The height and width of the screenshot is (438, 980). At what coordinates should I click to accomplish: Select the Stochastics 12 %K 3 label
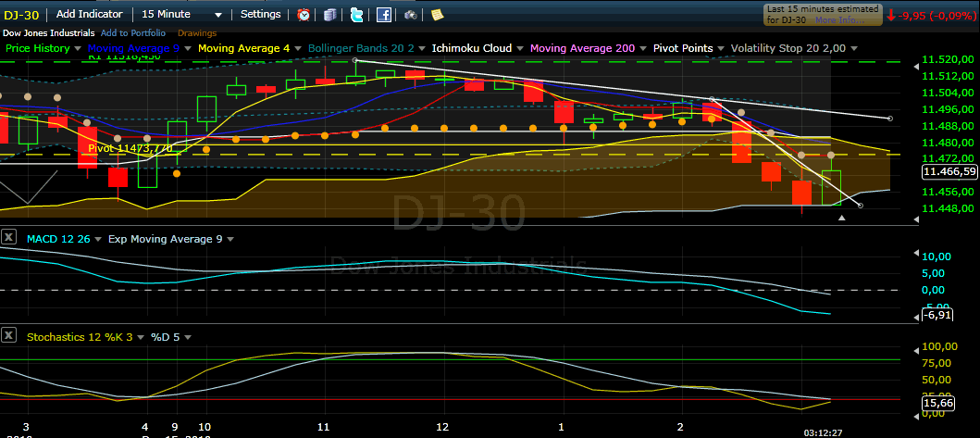[80, 337]
